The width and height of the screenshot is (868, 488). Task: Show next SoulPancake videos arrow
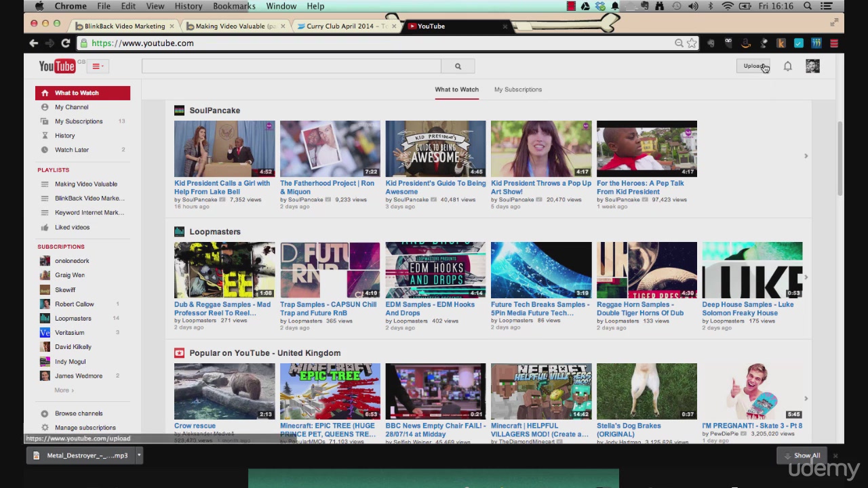[806, 156]
